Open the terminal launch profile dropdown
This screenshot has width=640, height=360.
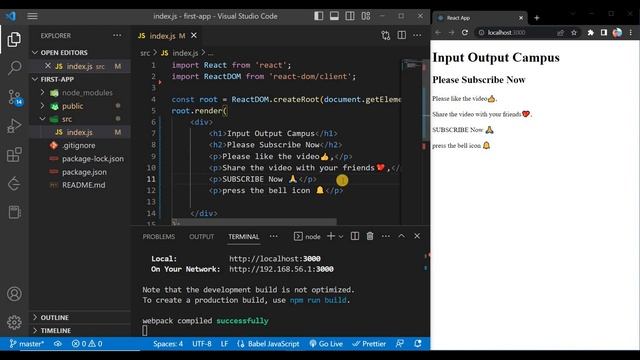coord(341,237)
